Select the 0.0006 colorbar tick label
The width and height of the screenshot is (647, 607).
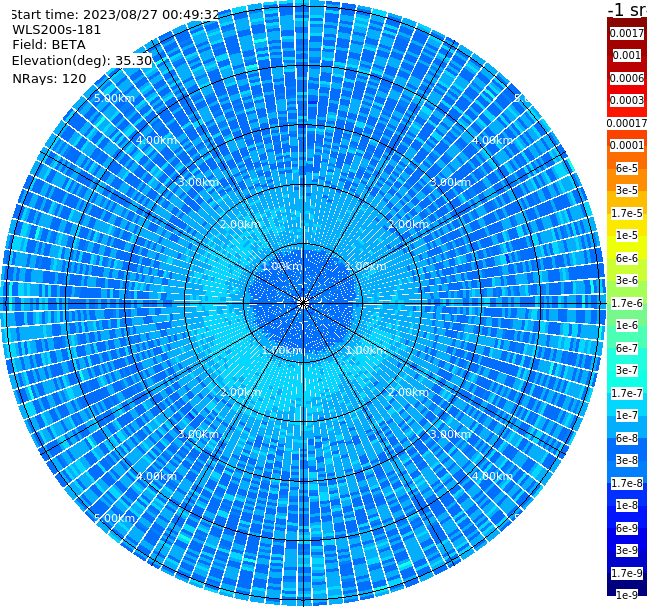[x=627, y=78]
